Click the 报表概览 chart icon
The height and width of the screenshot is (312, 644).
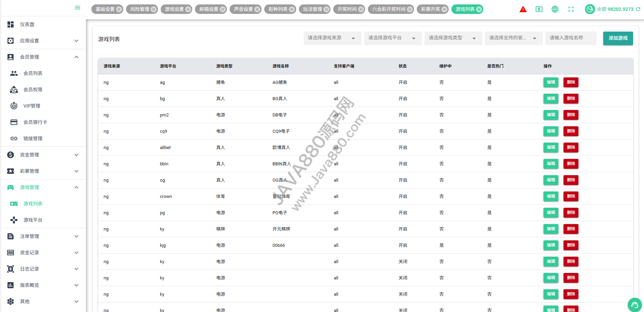(x=11, y=285)
